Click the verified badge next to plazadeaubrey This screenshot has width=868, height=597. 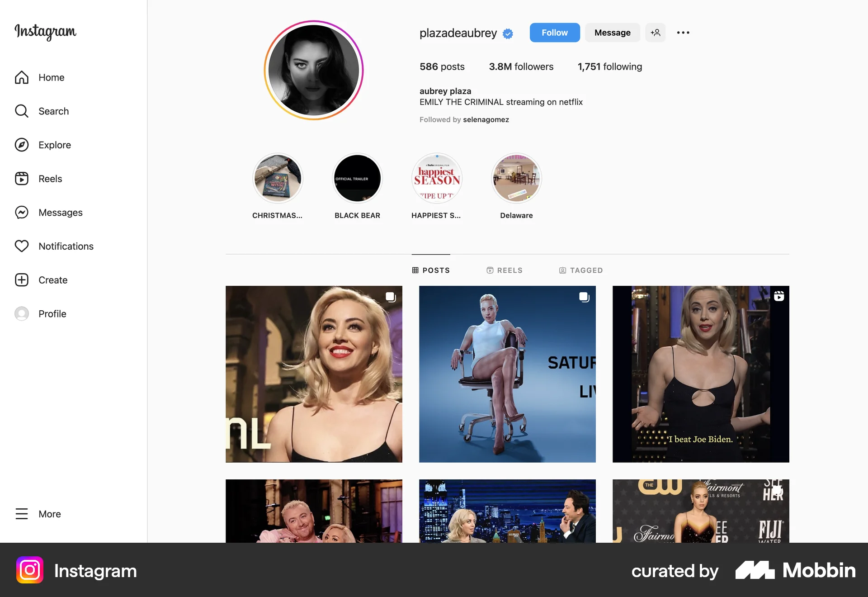pos(507,33)
